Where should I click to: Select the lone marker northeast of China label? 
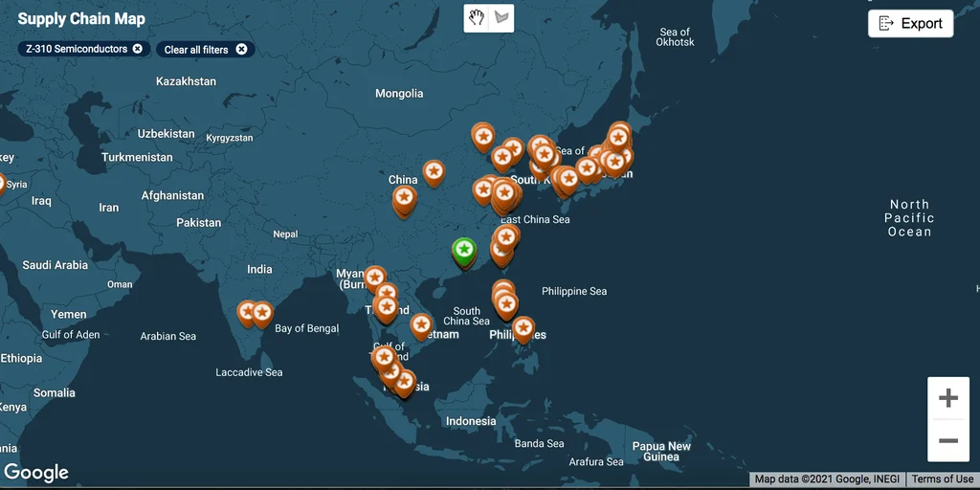(x=434, y=172)
